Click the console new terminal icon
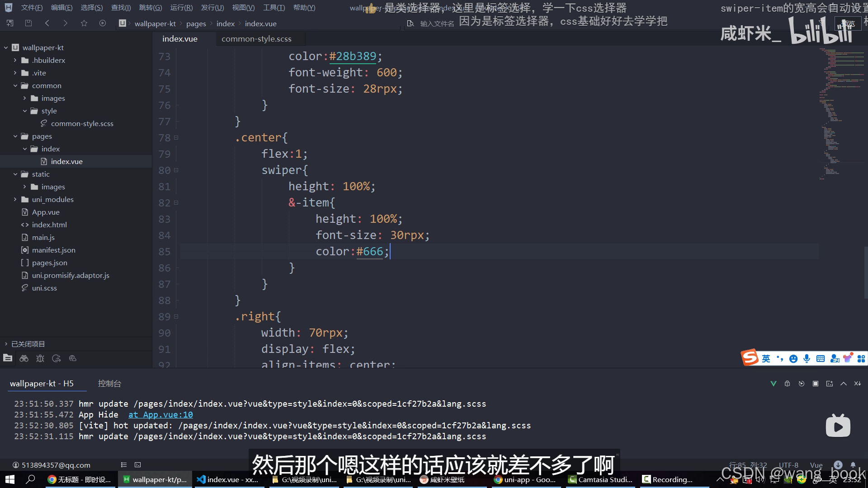868x488 pixels. coord(830,384)
